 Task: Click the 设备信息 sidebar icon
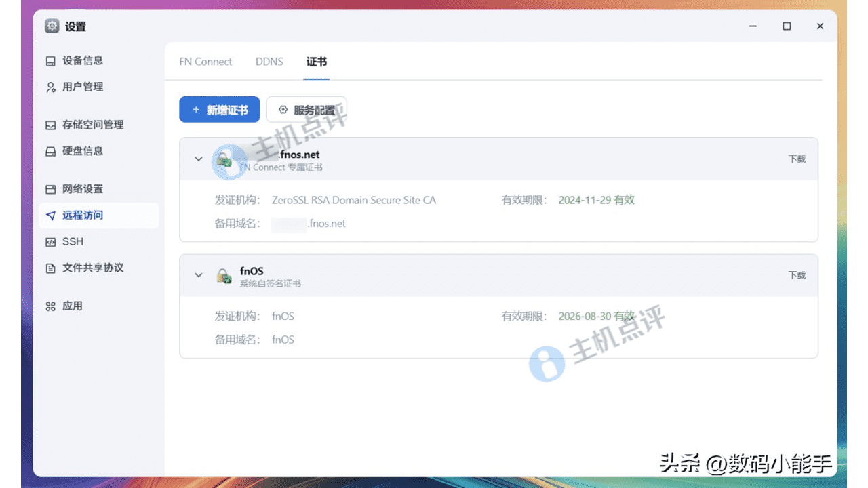click(51, 61)
